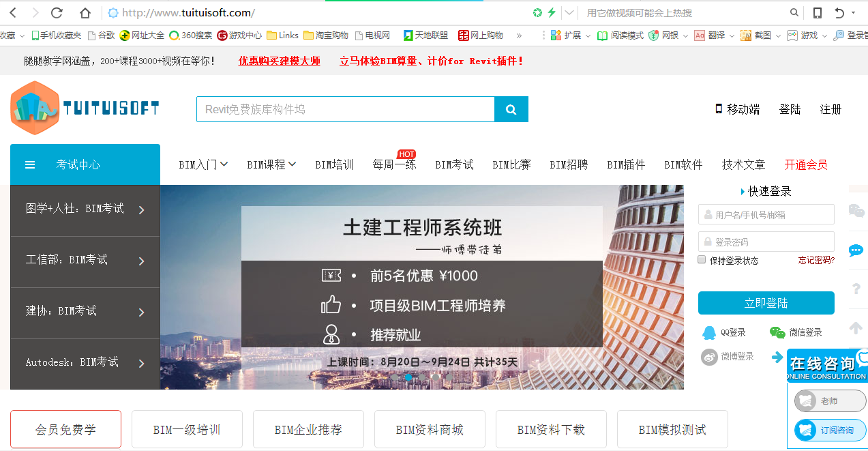Open address bar dropdown arrow next to lightning
868x451 pixels.
point(570,12)
